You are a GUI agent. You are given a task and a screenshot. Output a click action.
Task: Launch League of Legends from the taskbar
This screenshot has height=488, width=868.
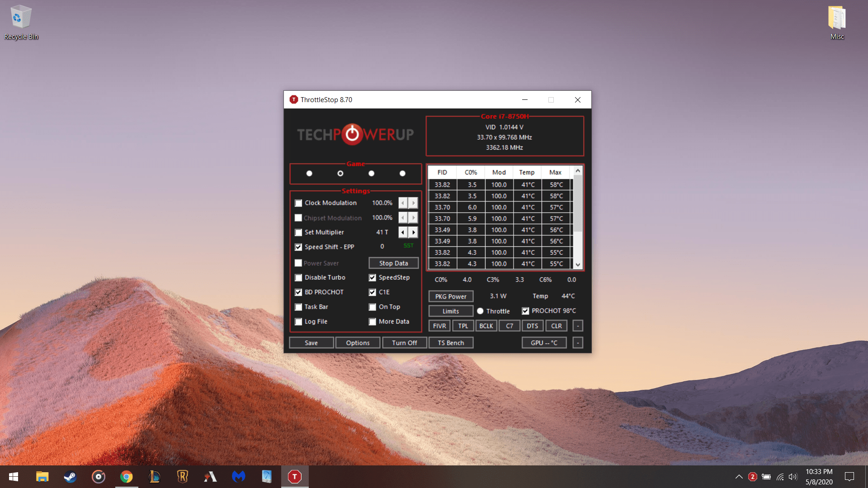[154, 477]
